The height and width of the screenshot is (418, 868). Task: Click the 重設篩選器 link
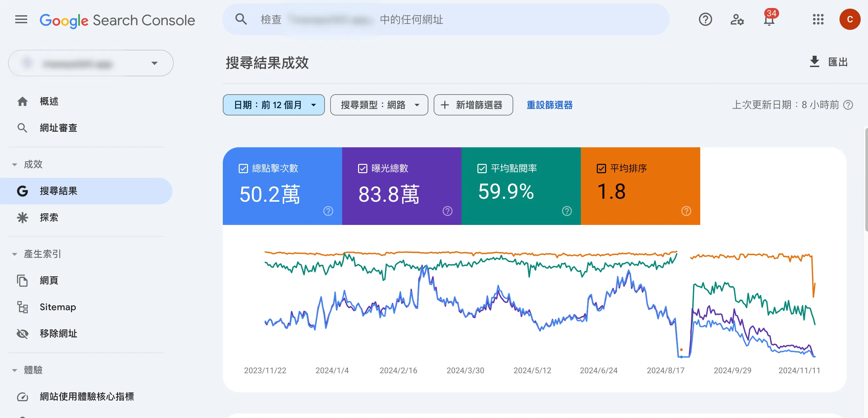coord(549,105)
